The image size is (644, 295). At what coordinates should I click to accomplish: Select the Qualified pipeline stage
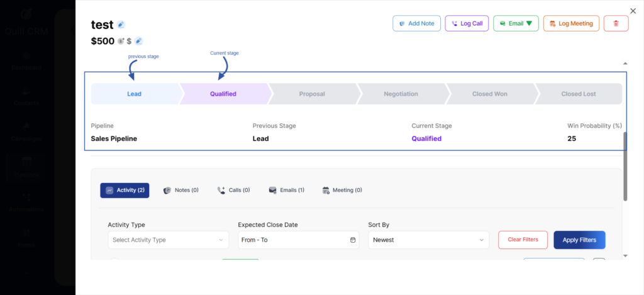223,94
